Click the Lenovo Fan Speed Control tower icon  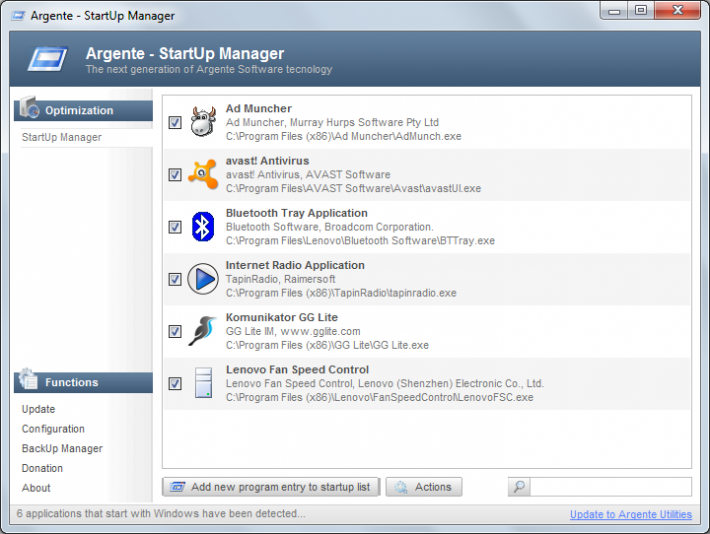203,383
